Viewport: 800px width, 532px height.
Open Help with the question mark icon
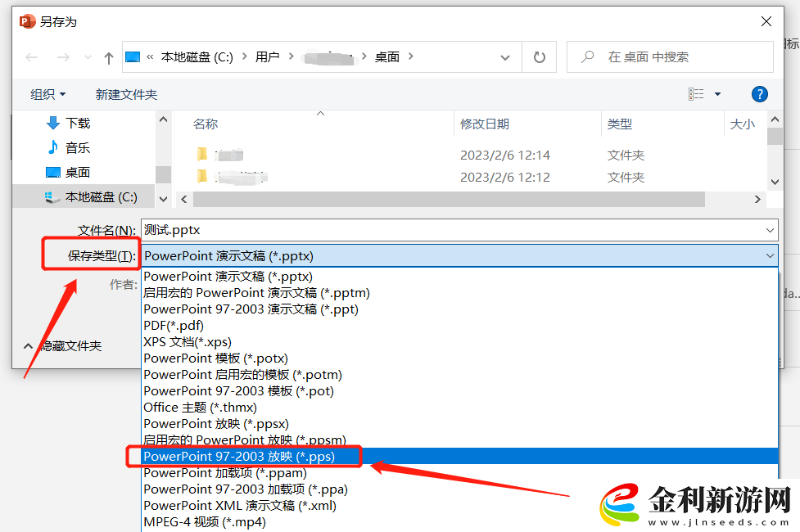tap(759, 94)
